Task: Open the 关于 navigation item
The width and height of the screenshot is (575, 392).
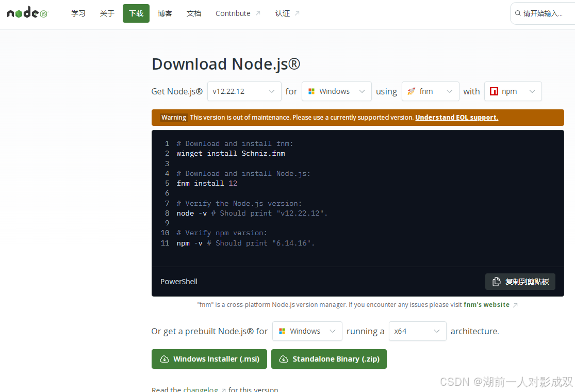Action: tap(107, 13)
